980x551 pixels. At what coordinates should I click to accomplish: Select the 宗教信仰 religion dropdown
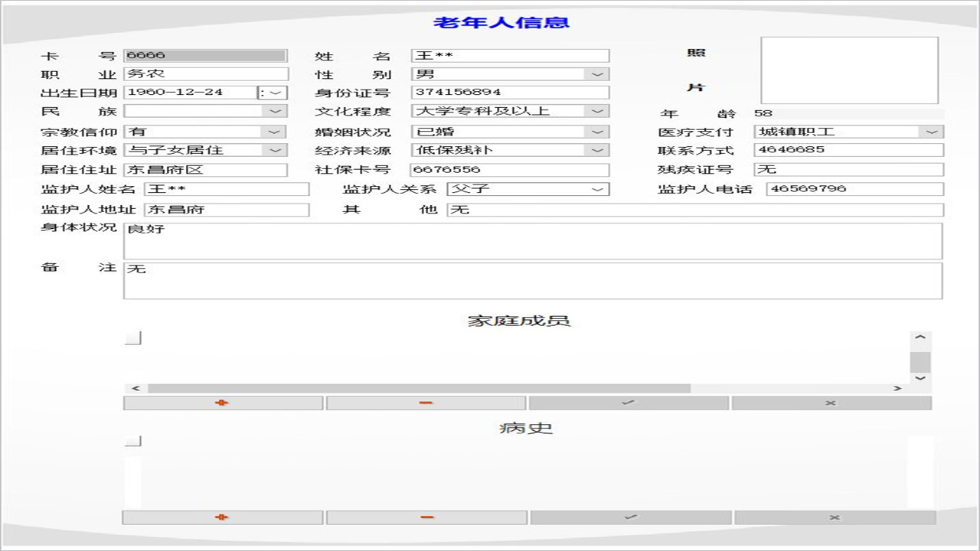click(276, 131)
